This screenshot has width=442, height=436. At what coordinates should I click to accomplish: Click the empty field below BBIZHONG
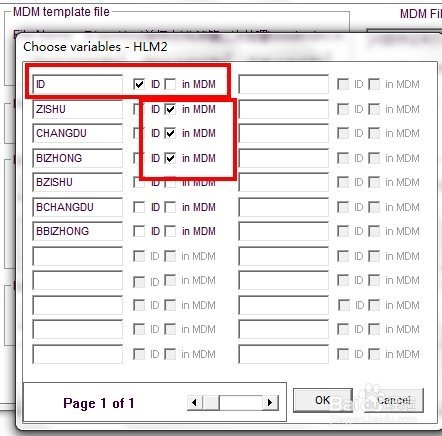tap(78, 256)
